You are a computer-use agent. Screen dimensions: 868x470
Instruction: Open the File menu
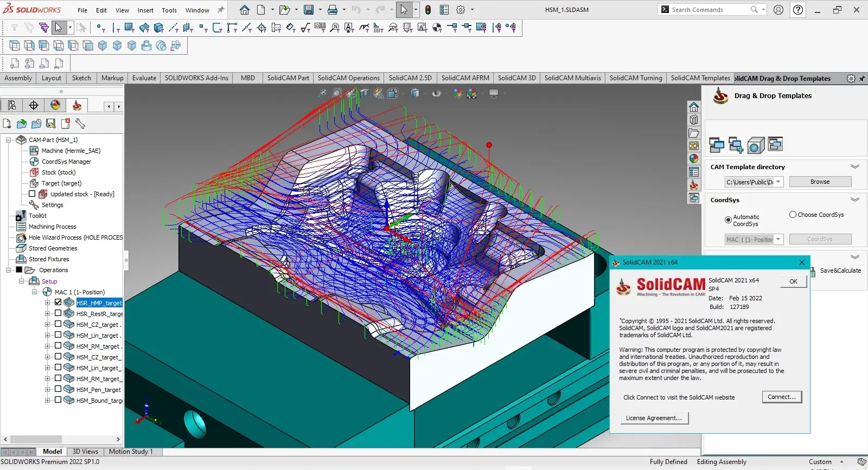click(x=82, y=10)
